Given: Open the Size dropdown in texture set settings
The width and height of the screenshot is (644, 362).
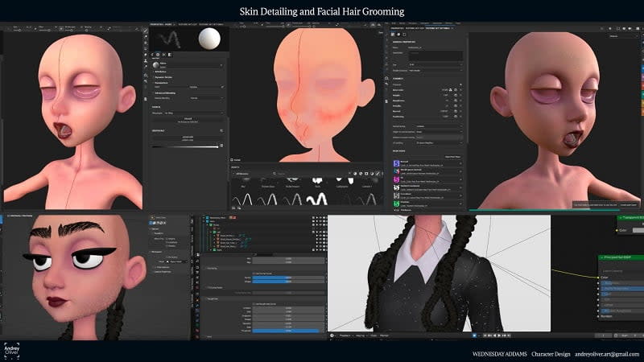Looking at the screenshot, I should pos(435,64).
